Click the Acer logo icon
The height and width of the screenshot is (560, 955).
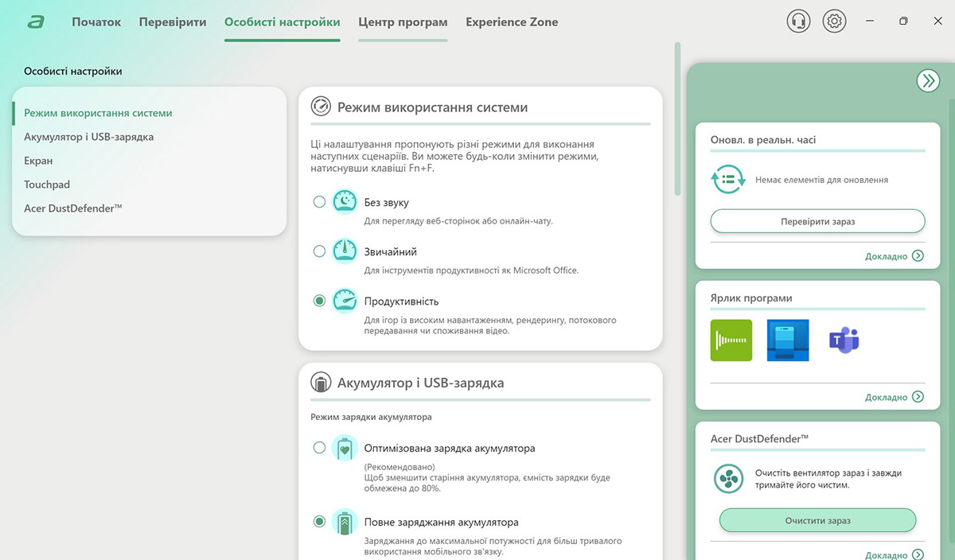point(35,22)
